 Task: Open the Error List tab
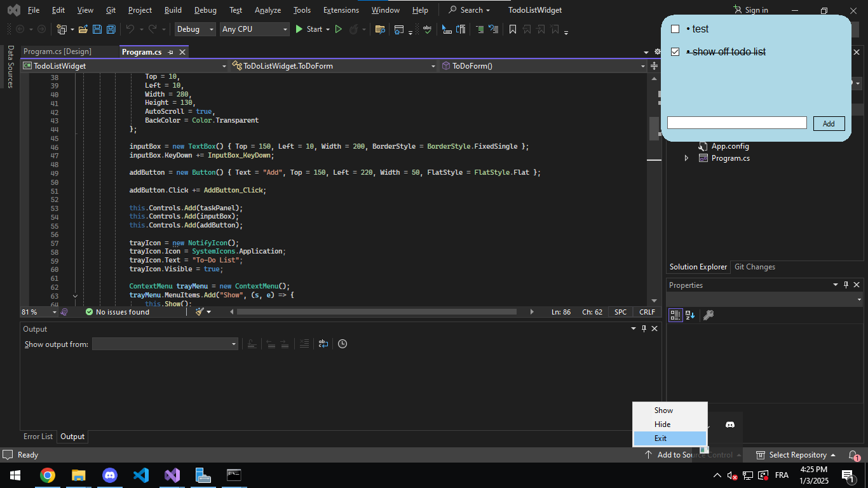(x=38, y=437)
